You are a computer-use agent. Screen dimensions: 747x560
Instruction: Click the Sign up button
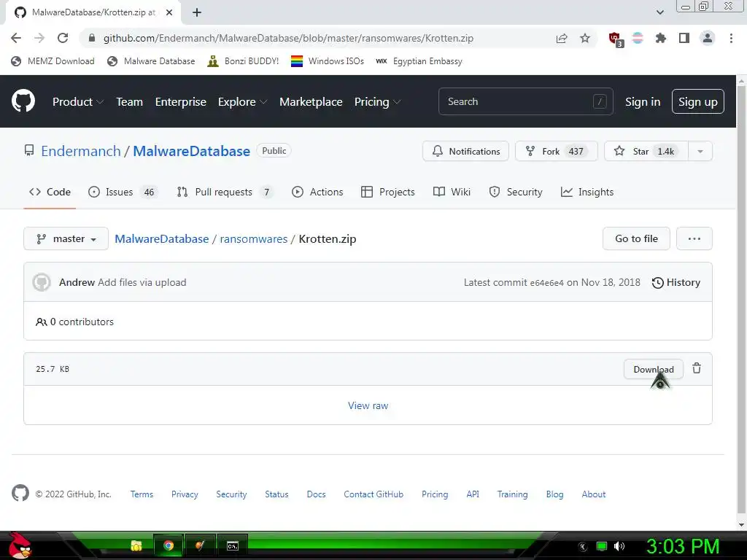tap(697, 101)
